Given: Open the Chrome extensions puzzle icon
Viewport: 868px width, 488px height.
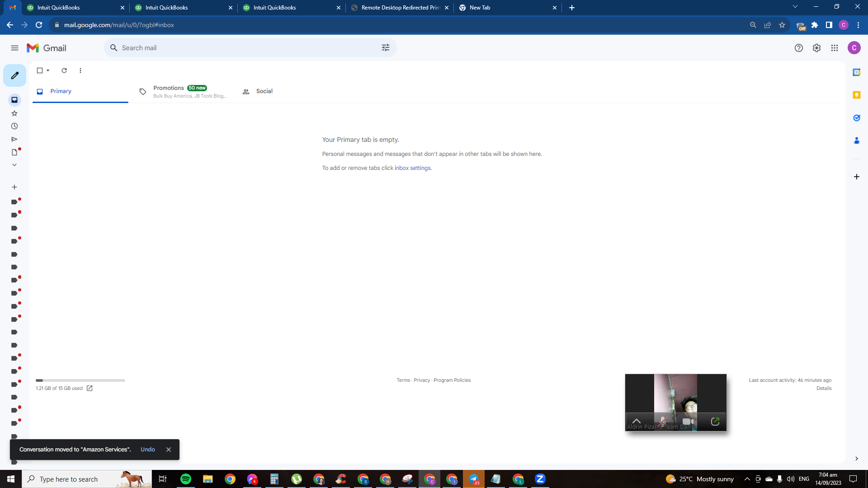Looking at the screenshot, I should click(x=815, y=25).
